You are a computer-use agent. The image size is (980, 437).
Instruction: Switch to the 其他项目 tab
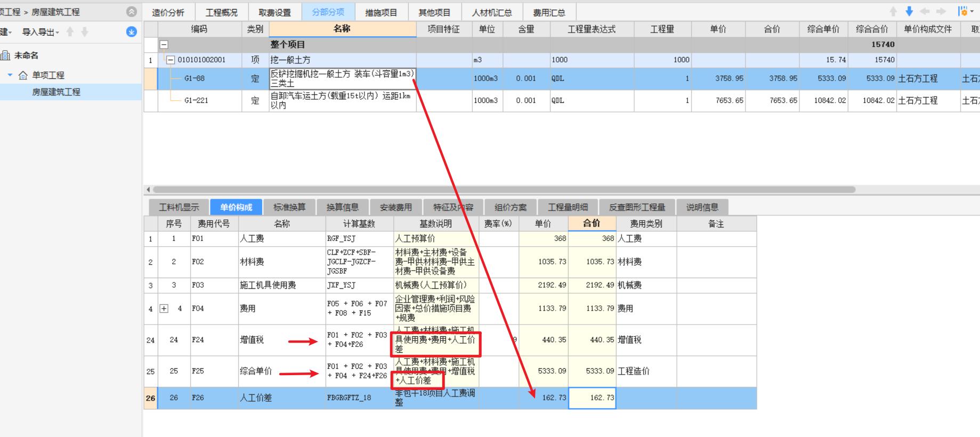click(435, 12)
